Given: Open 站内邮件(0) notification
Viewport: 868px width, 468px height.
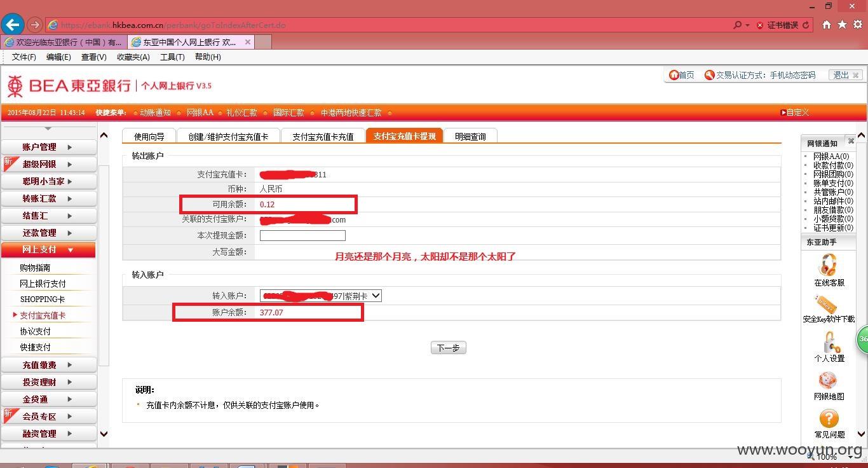Looking at the screenshot, I should 833,201.
